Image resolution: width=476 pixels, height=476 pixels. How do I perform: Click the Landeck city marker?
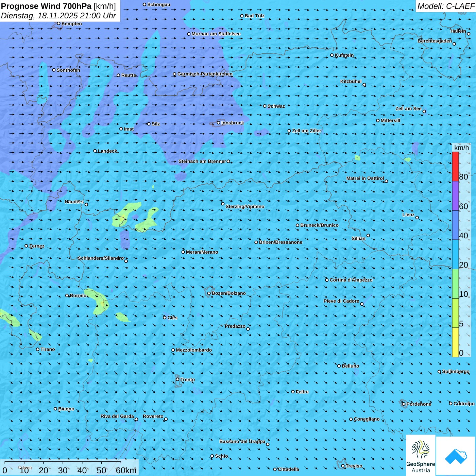[x=95, y=151]
